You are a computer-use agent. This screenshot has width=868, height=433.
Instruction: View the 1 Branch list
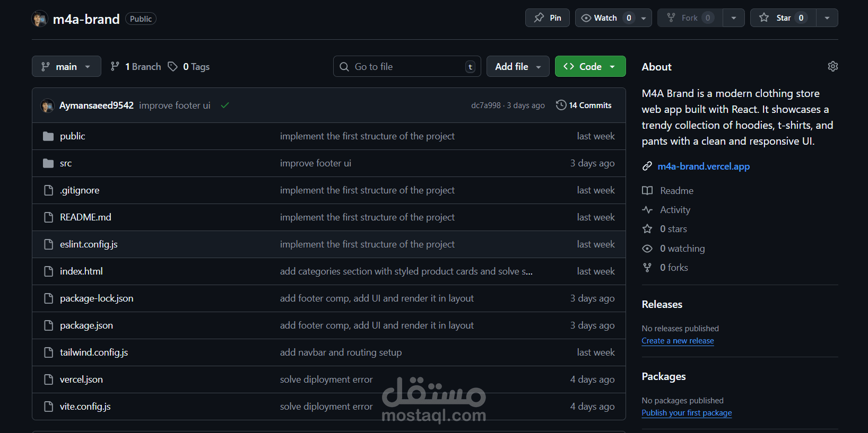136,66
